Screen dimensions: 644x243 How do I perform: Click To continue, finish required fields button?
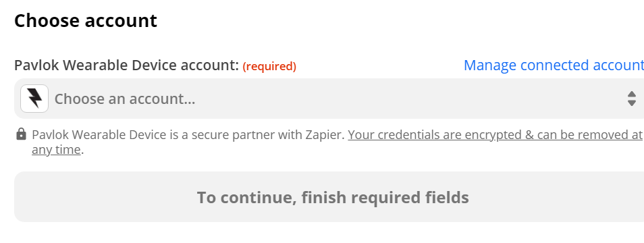tap(329, 197)
